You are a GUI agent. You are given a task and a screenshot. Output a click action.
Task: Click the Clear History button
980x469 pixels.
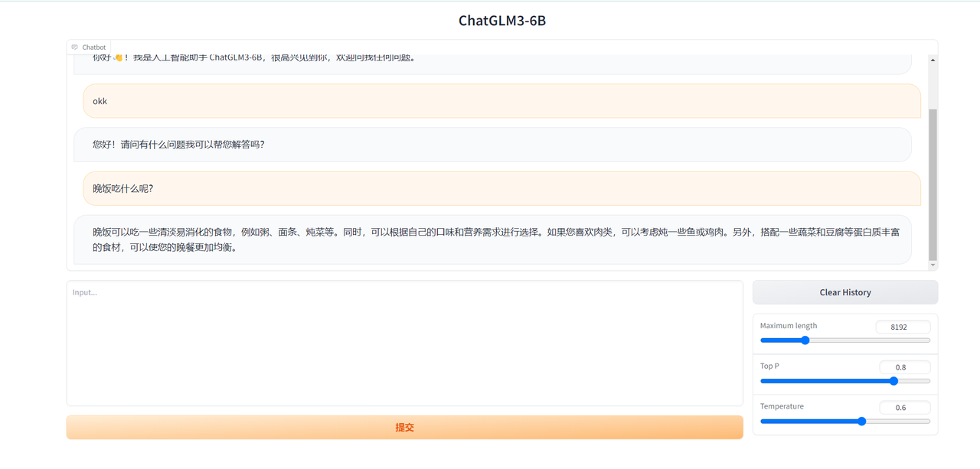(845, 292)
